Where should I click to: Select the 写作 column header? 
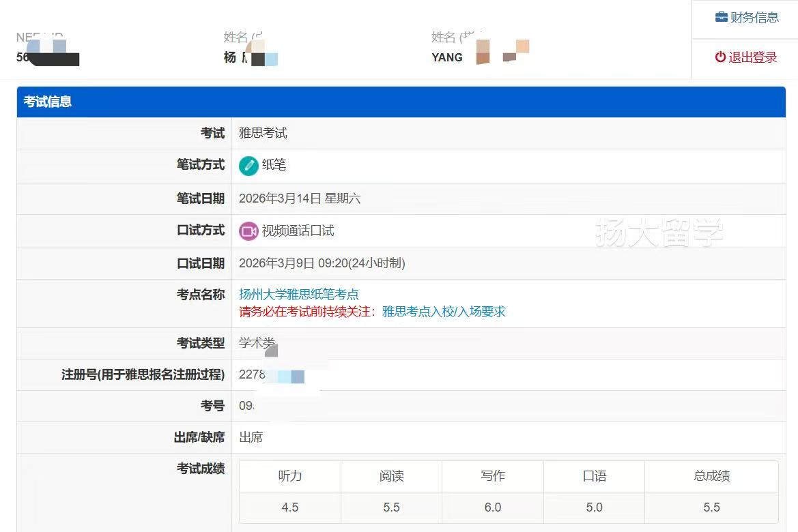(x=492, y=476)
